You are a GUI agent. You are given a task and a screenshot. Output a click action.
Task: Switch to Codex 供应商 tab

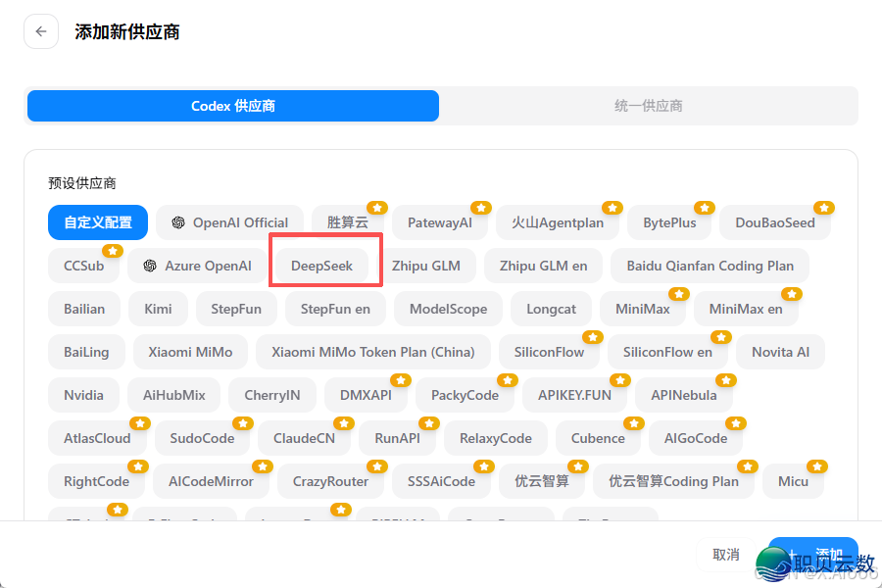click(x=233, y=106)
